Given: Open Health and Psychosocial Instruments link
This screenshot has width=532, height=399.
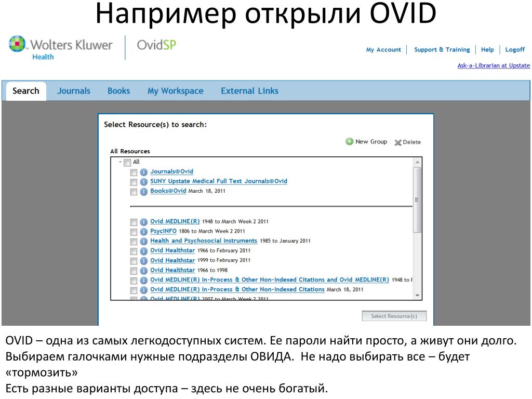Looking at the screenshot, I should [204, 241].
